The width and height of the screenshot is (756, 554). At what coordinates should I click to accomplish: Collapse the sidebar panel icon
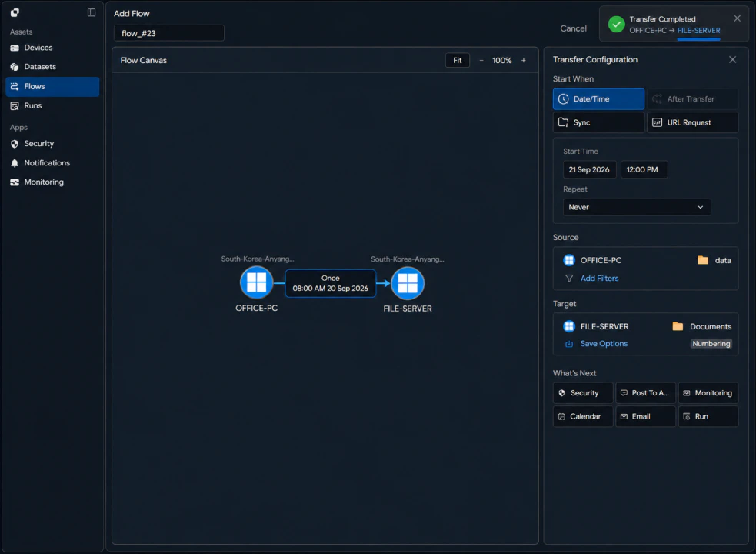click(x=92, y=12)
